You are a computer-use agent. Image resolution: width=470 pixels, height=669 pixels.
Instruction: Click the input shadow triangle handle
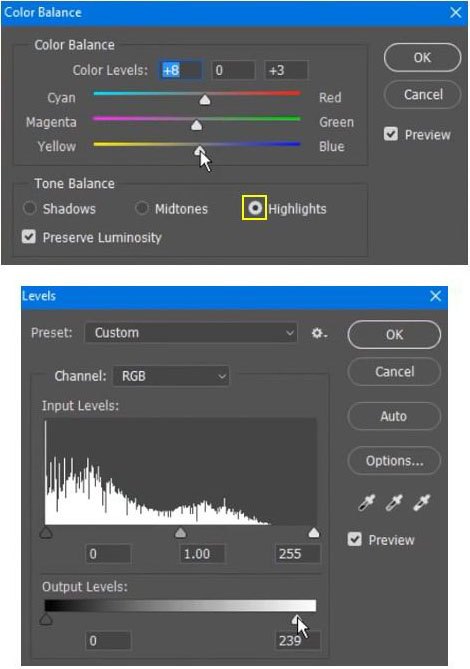(46, 532)
